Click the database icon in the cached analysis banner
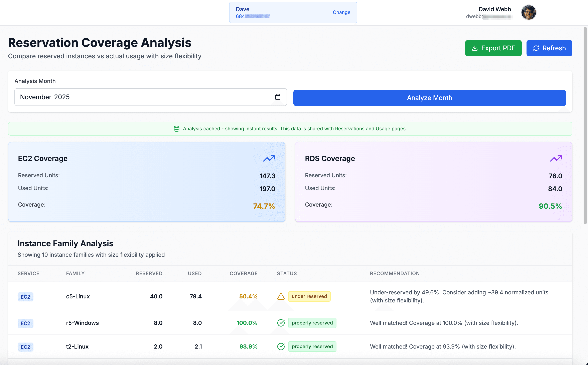The width and height of the screenshot is (588, 365). [177, 129]
